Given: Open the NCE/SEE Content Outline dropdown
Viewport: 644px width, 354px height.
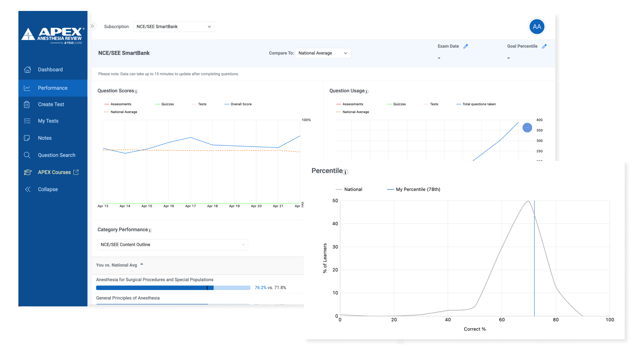Looking at the screenshot, I should (x=173, y=245).
